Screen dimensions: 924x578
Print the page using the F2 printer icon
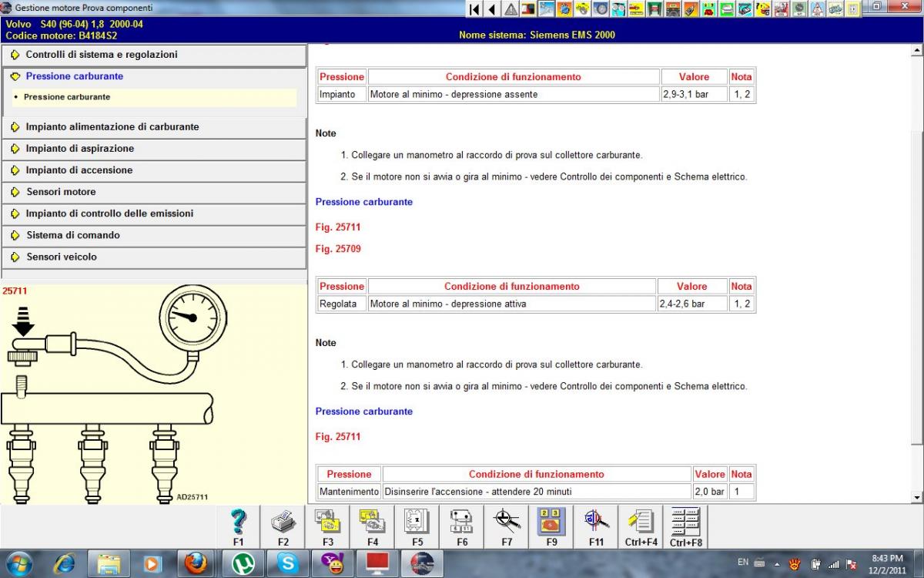tap(283, 527)
